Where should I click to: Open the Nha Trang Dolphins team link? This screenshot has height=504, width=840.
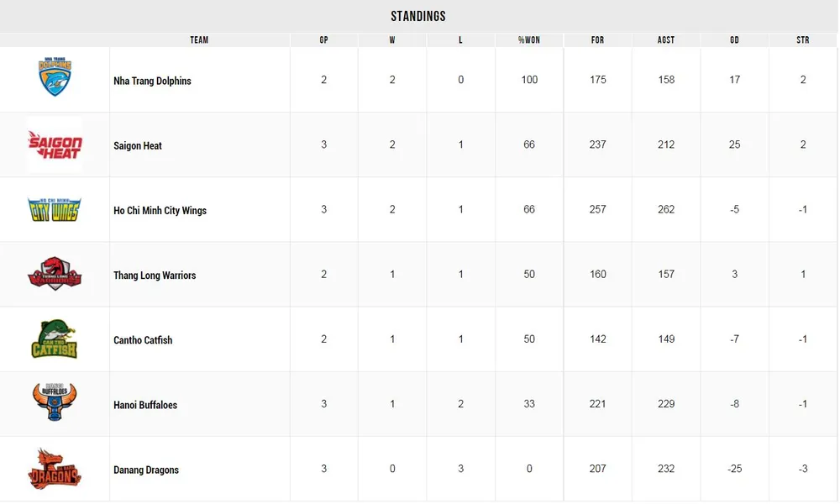pyautogui.click(x=152, y=81)
